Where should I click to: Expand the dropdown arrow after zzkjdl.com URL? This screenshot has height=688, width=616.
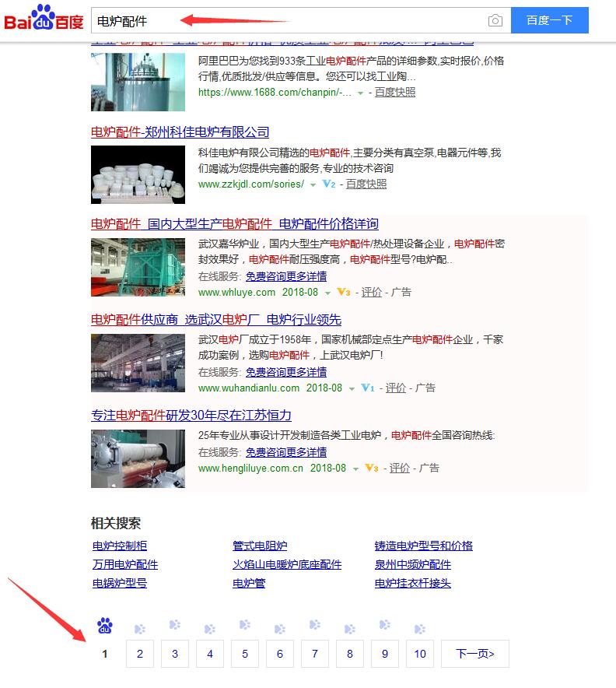pyautogui.click(x=313, y=185)
